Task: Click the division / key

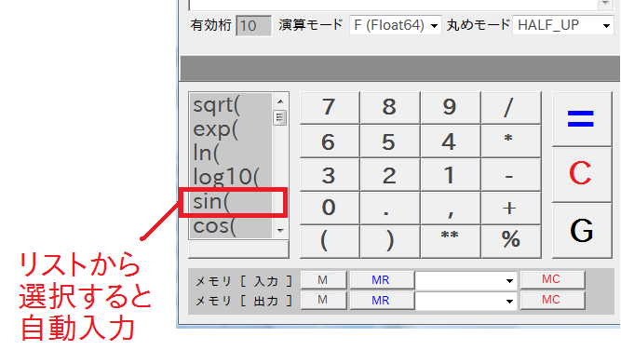Action: (511, 108)
